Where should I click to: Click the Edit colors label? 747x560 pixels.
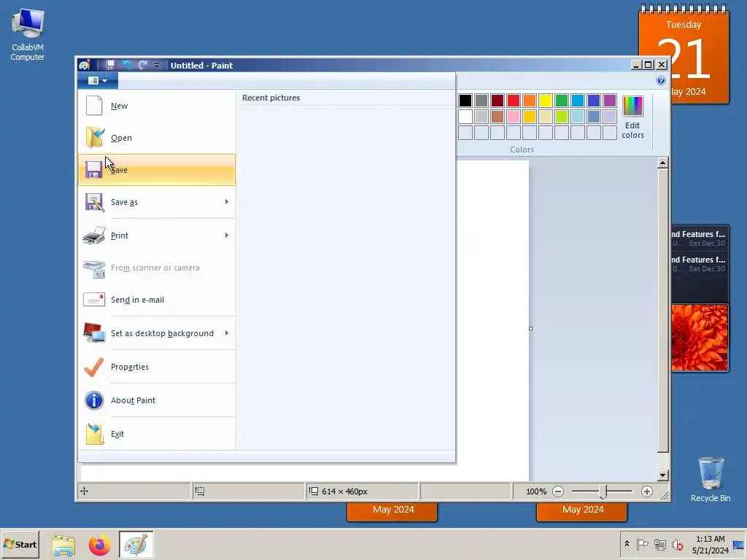coord(632,131)
